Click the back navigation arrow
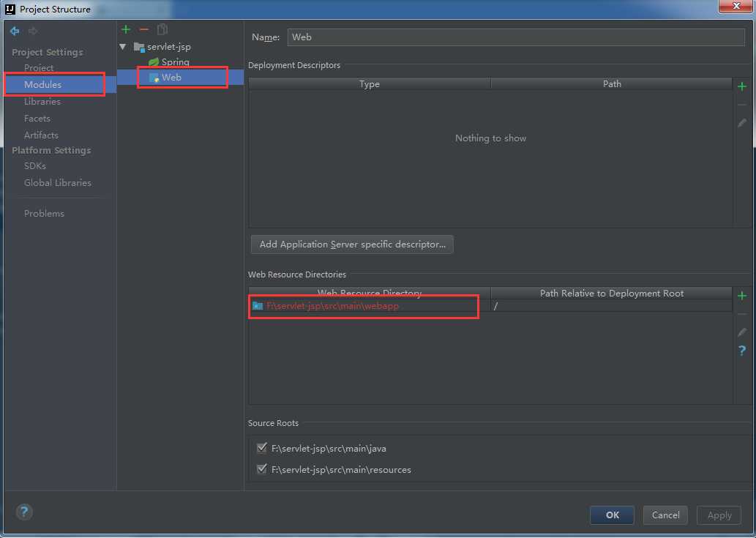 15,31
